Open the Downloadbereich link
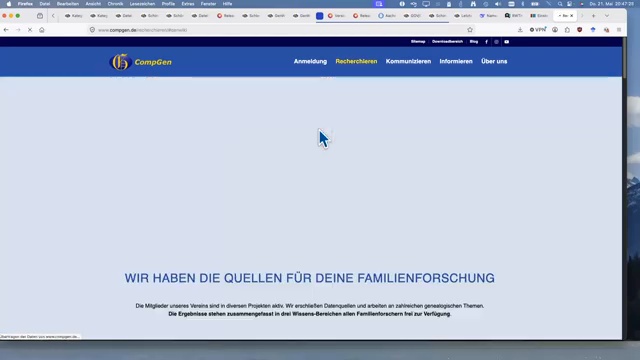Screen dimensions: 640x360 coord(447,42)
